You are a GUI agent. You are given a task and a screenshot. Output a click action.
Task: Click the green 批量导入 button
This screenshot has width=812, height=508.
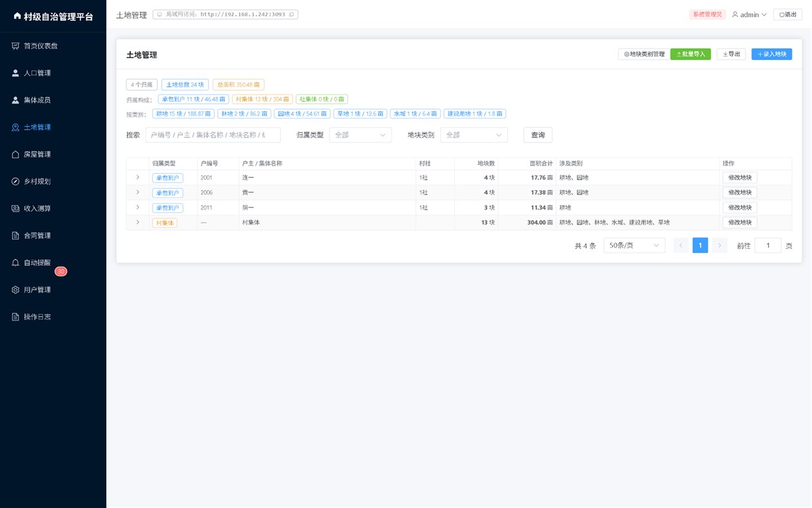(690, 54)
